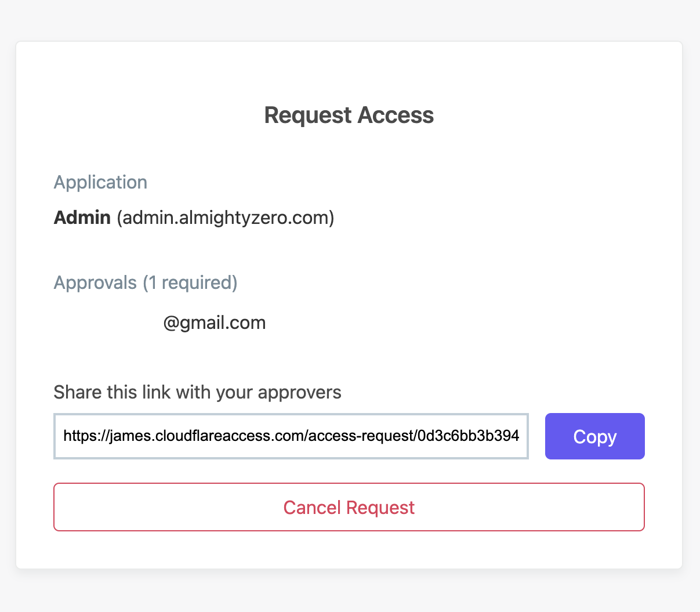
Task: Click the Application section label
Action: point(100,182)
